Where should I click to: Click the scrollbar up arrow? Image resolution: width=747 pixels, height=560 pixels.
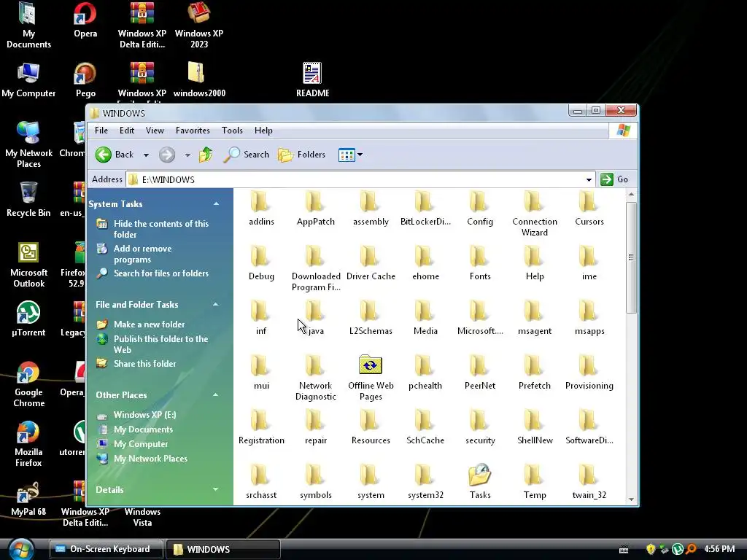point(631,194)
